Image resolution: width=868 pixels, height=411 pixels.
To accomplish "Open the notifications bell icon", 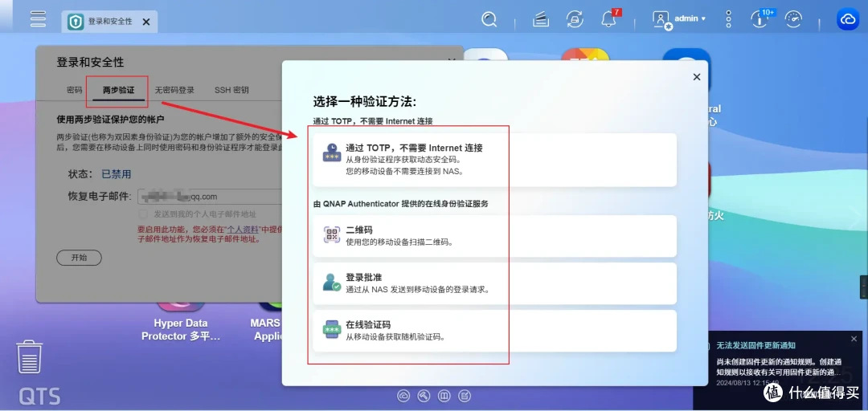I will pos(608,20).
